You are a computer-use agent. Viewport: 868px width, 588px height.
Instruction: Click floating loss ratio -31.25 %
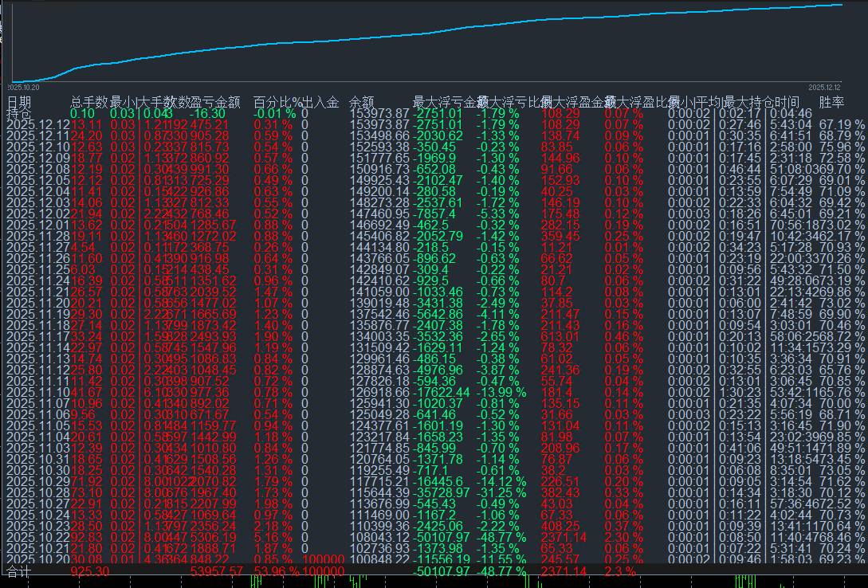(501, 492)
